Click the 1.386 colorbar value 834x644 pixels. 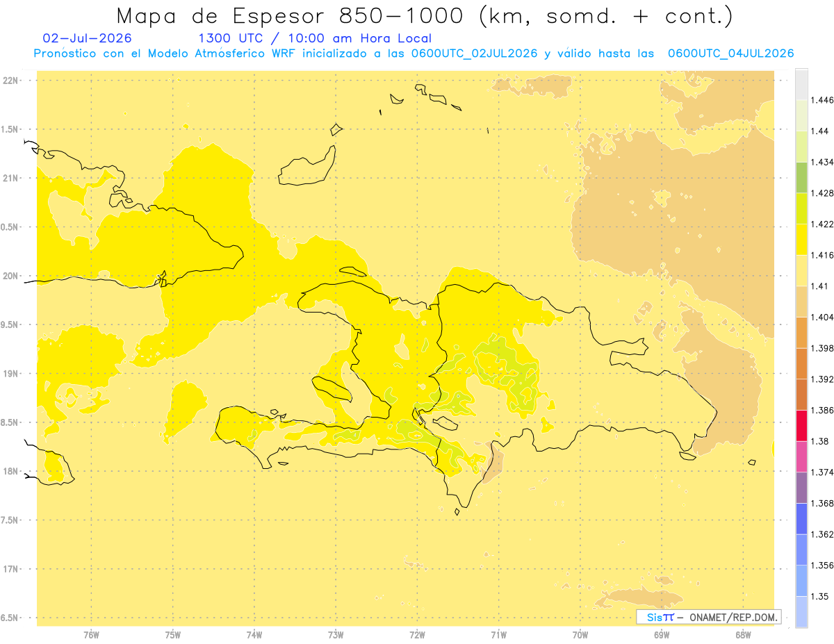(822, 411)
